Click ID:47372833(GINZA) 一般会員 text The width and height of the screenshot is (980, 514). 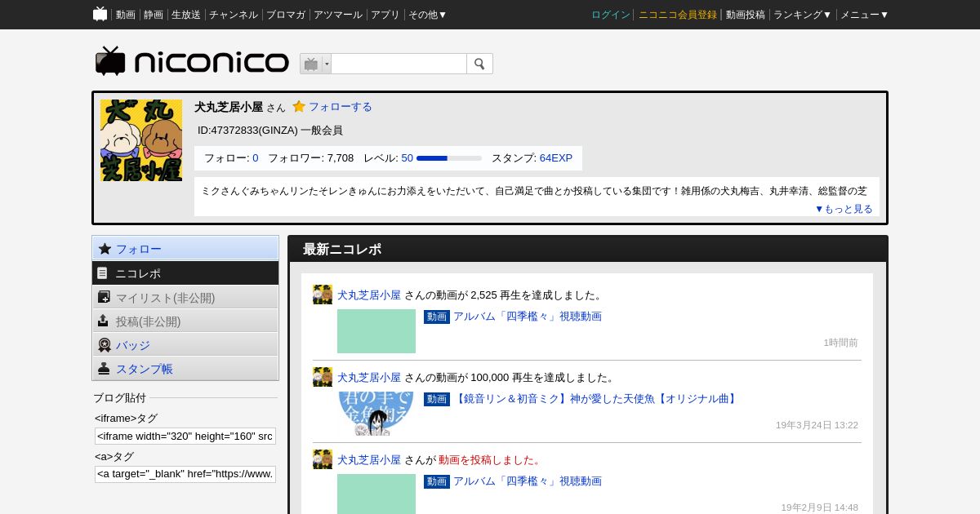270,131
